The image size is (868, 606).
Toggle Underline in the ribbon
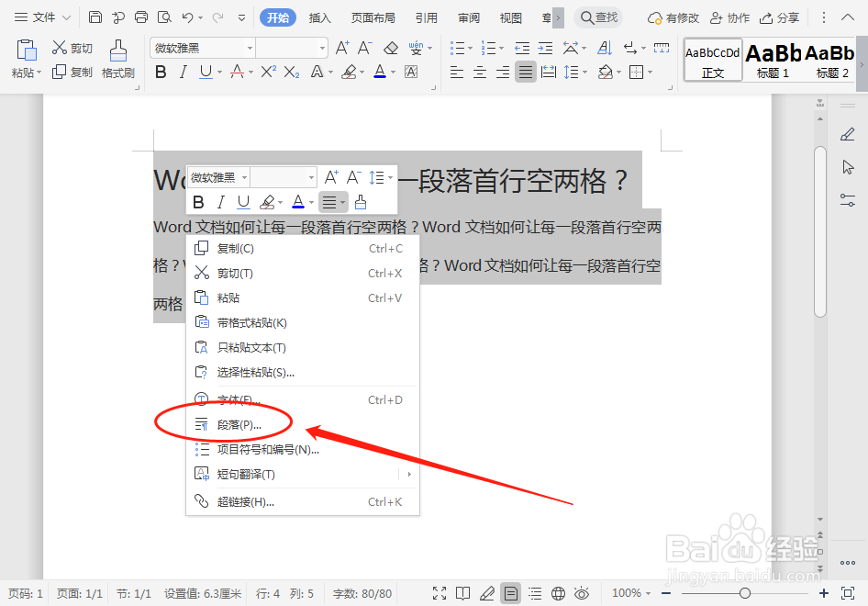tap(206, 72)
